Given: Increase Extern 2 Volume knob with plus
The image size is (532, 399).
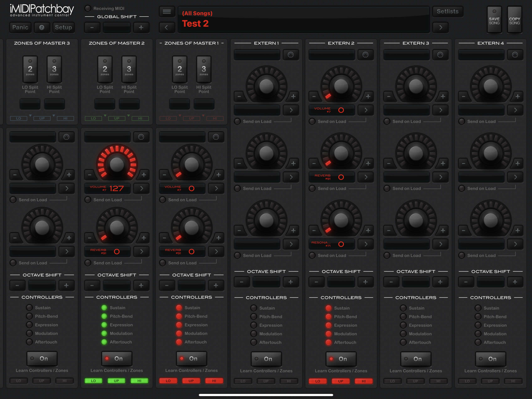Looking at the screenshot, I should [368, 96].
